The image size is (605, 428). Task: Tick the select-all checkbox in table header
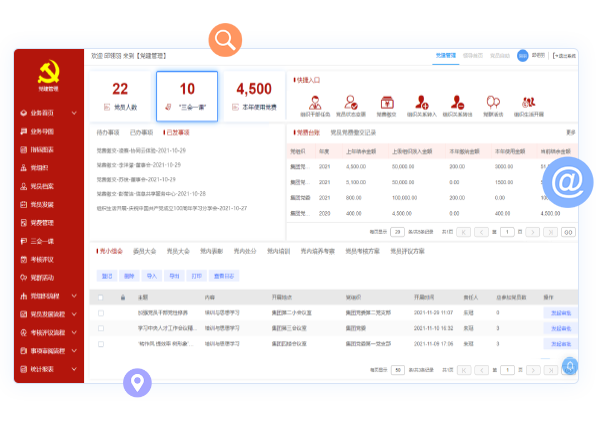pos(101,297)
